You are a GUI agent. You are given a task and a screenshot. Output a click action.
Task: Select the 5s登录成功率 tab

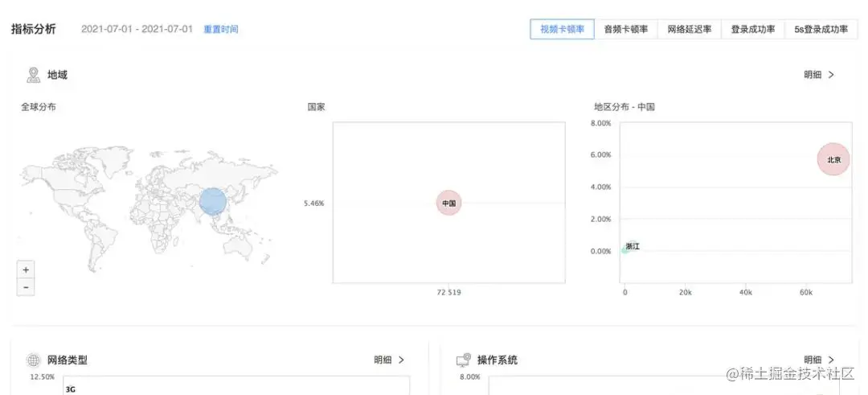coord(821,29)
